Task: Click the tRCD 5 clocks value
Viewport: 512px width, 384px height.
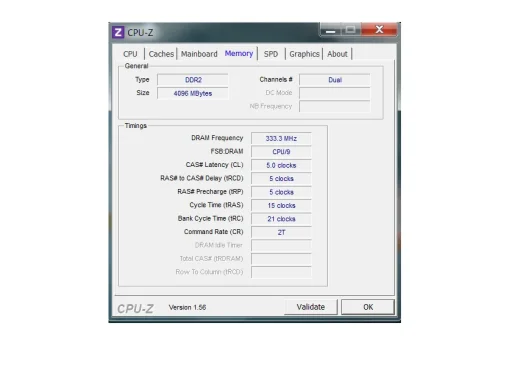Action: [281, 179]
